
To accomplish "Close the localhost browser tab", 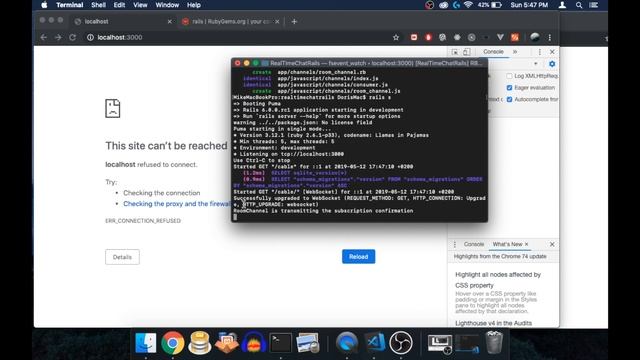I will (x=169, y=21).
